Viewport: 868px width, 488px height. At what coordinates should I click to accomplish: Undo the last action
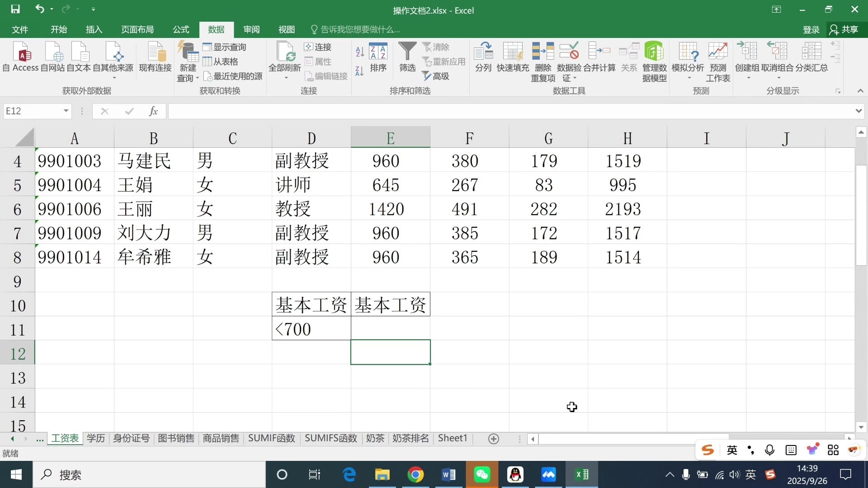40,9
